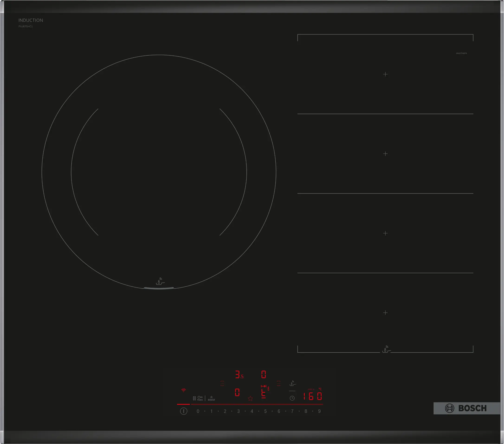Tap the sensor pan icon on the round zone
The height and width of the screenshot is (444, 504).
[x=160, y=281]
